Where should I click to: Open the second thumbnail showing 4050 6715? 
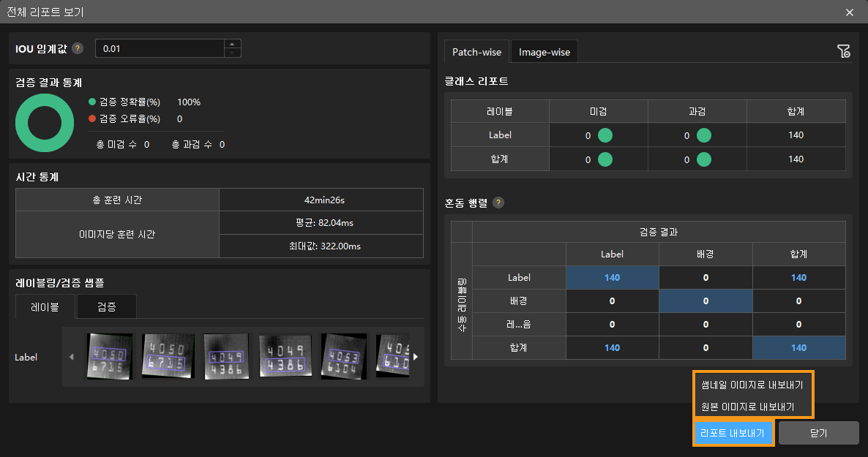tap(168, 356)
